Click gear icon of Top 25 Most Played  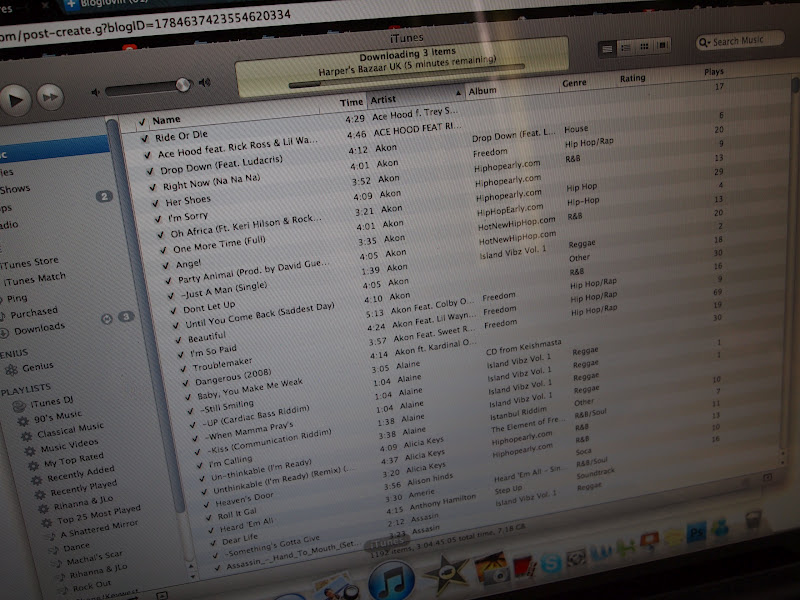point(46,522)
